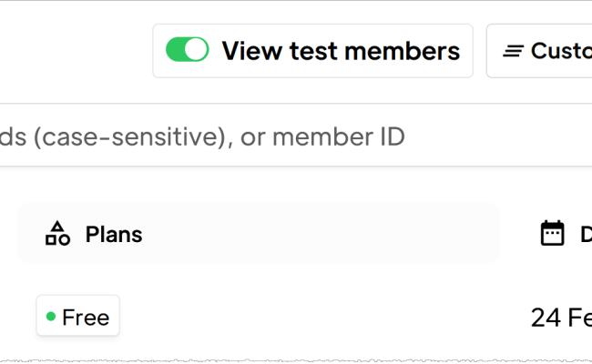The width and height of the screenshot is (592, 364).
Task: Click the Free plan badge
Action: (x=77, y=317)
